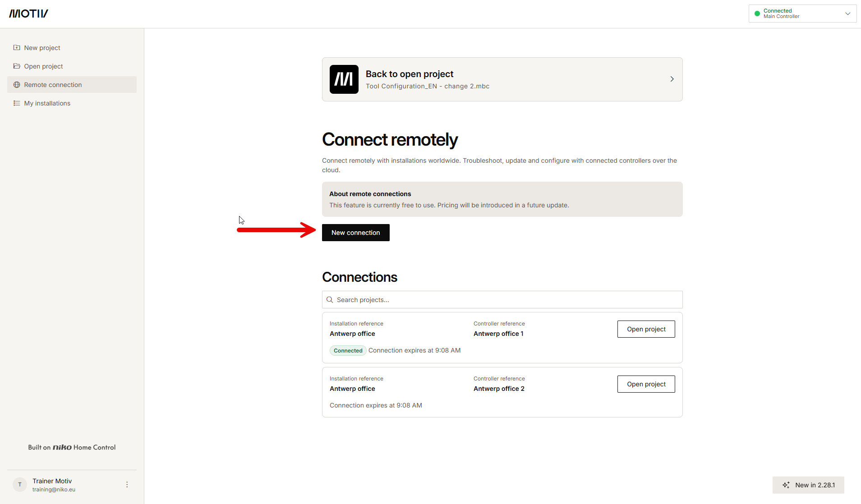The height and width of the screenshot is (504, 861).
Task: Click the New project folder icon
Action: [x=17, y=47]
